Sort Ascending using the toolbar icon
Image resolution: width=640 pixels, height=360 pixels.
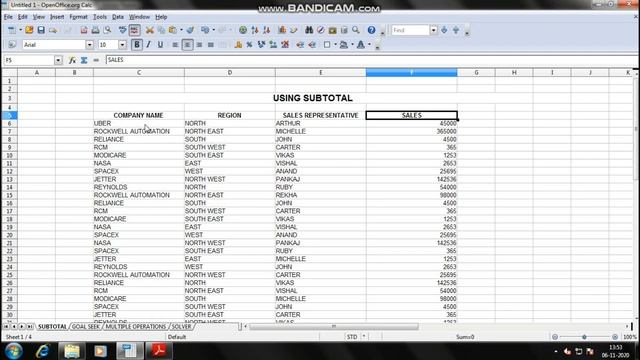[255, 30]
